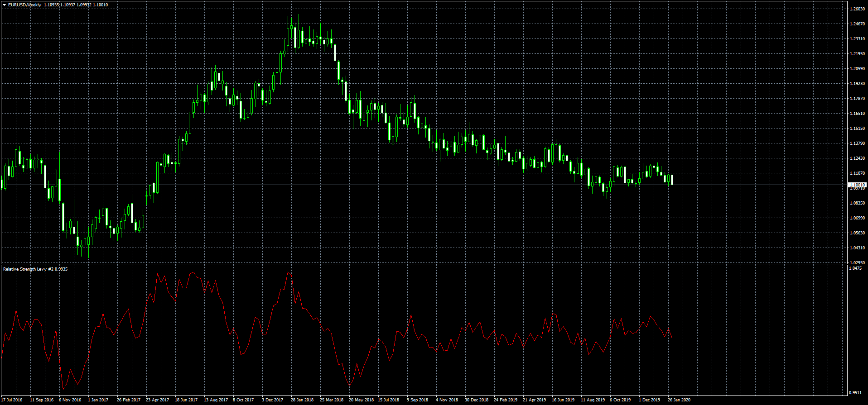Click the 1.0475 indicator scale value
The width and height of the screenshot is (868, 405).
[x=856, y=268]
